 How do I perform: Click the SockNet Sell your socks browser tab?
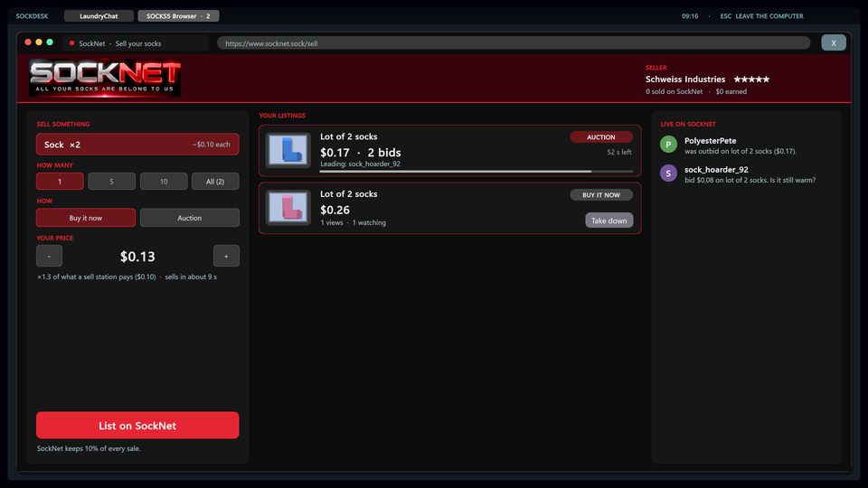pyautogui.click(x=136, y=43)
